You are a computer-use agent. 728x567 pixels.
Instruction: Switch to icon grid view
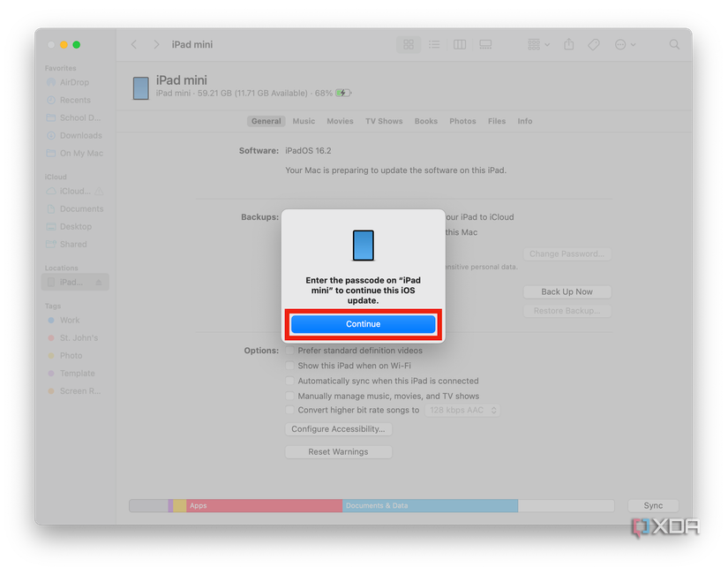[409, 45]
